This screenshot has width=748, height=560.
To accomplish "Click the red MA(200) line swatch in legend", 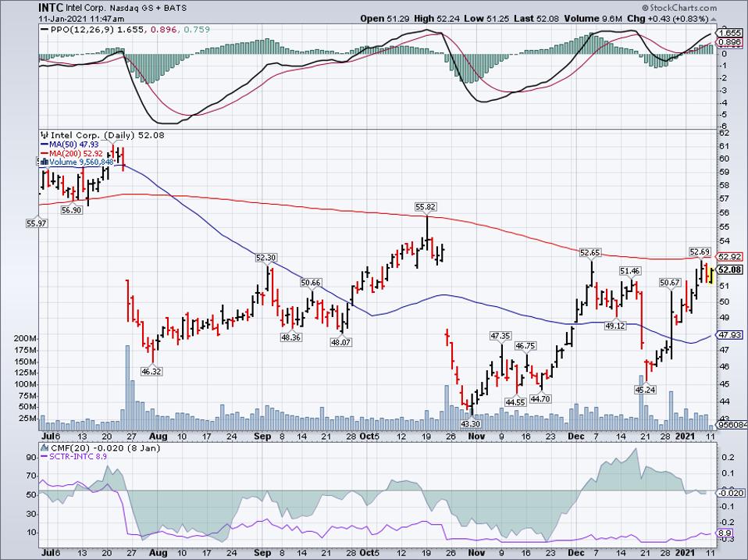I will (45, 153).
